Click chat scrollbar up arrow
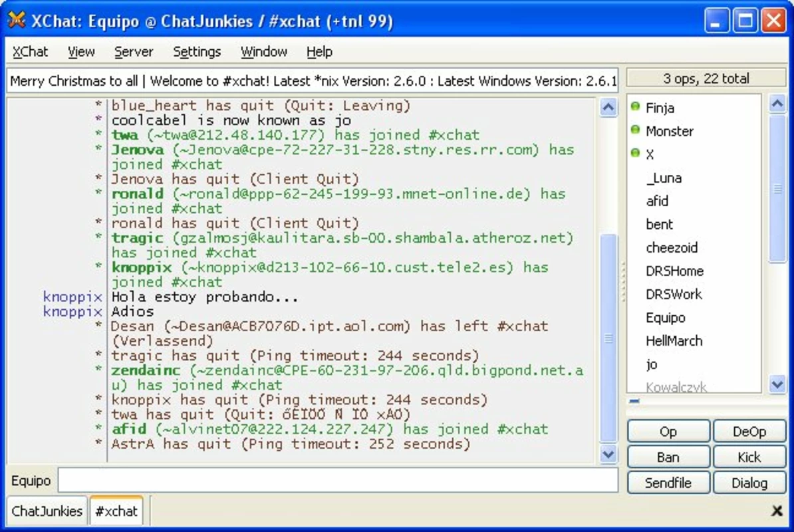Image resolution: width=794 pixels, height=532 pixels. point(608,107)
